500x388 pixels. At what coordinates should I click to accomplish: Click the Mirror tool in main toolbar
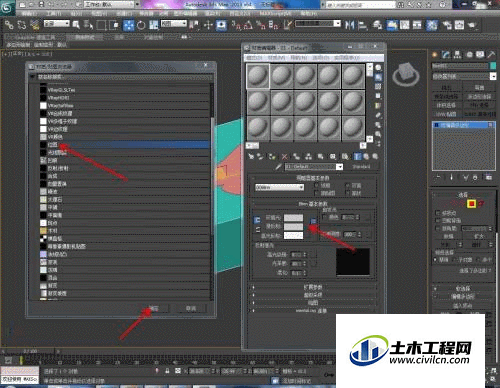(350, 25)
